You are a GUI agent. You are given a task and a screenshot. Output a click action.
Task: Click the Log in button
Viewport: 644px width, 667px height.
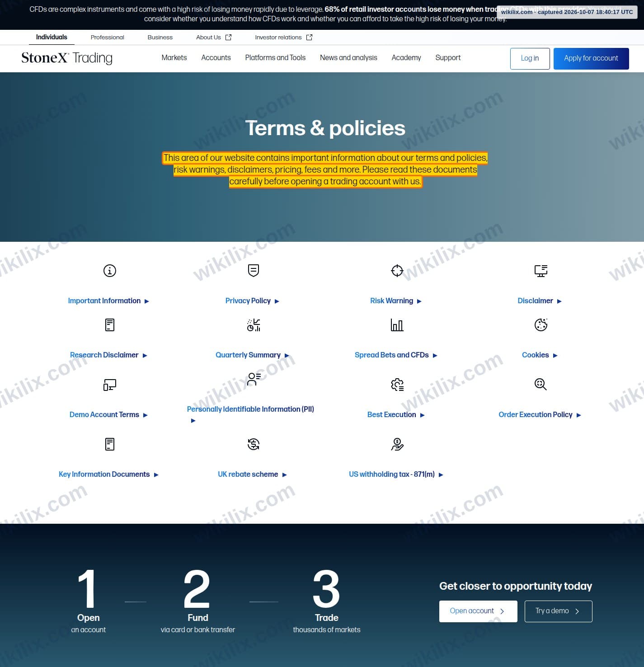pos(530,59)
